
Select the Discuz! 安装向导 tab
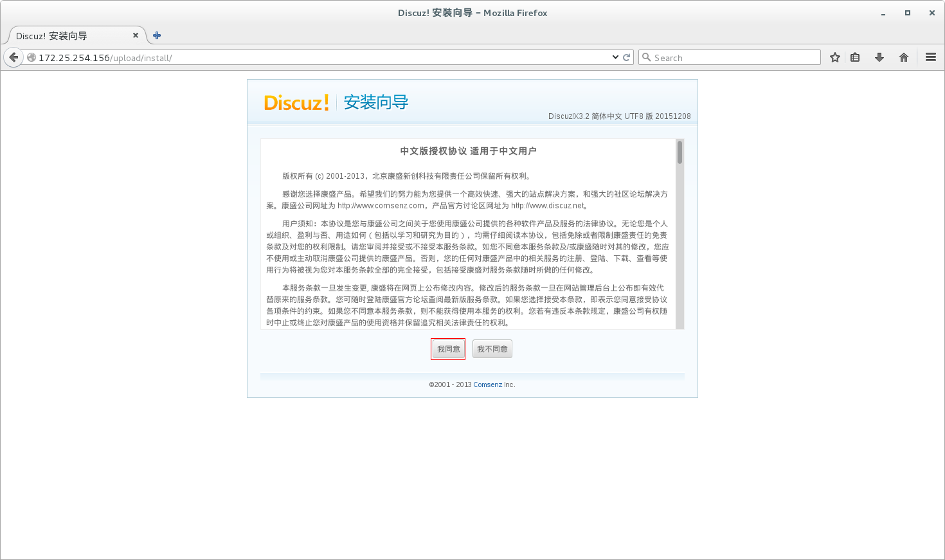coord(77,35)
